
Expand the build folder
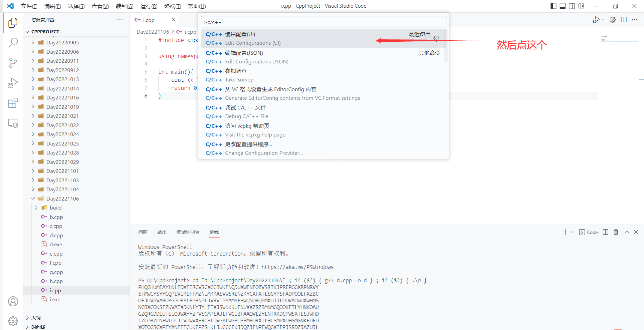coord(76,208)
